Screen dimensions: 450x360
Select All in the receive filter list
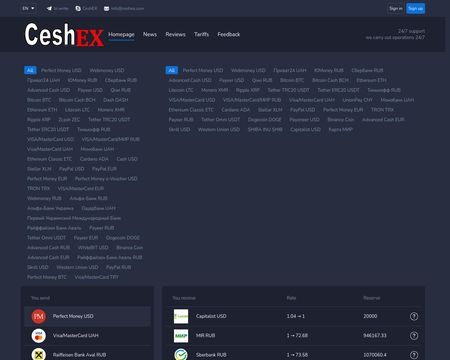pos(171,70)
